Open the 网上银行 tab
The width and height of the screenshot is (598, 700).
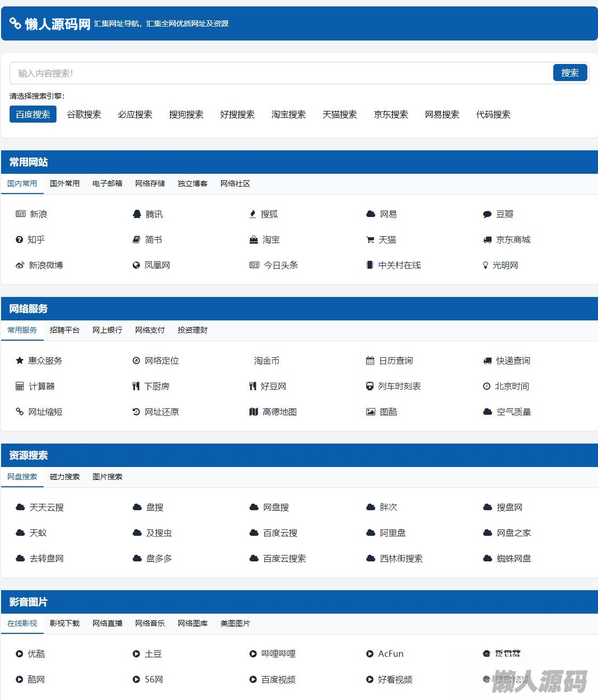coord(107,330)
